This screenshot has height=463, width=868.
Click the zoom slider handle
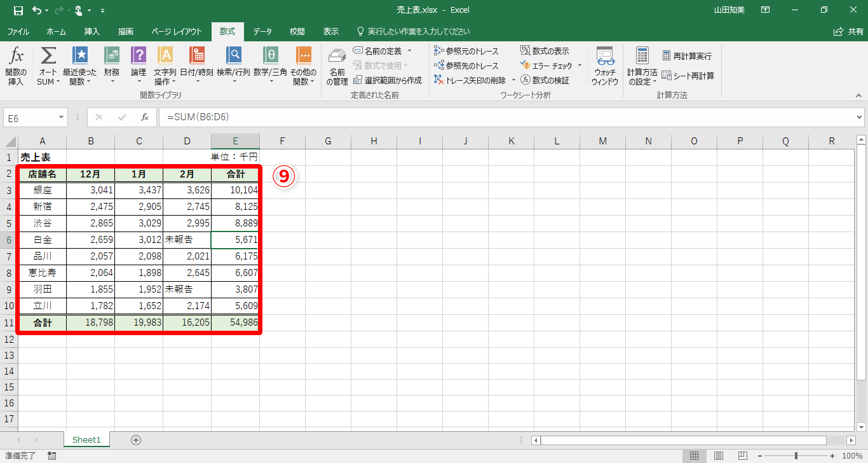pyautogui.click(x=796, y=455)
